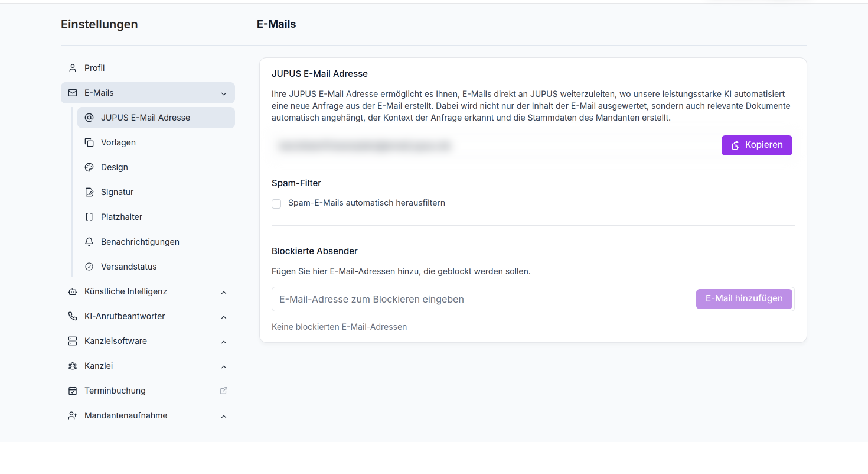Expand Kanzleisoftware chevron
Screen dimensions: 868x474
coord(224,342)
